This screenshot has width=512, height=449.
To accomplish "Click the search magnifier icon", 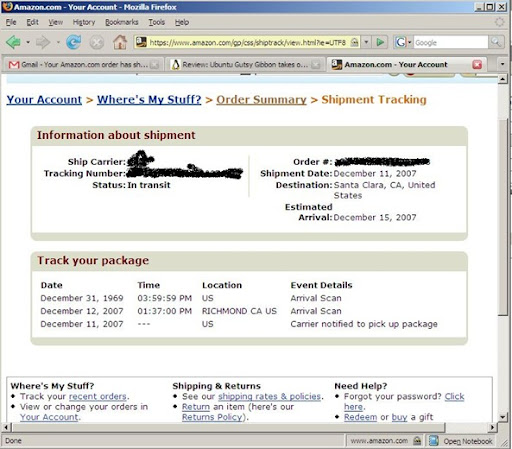I will coord(496,42).
